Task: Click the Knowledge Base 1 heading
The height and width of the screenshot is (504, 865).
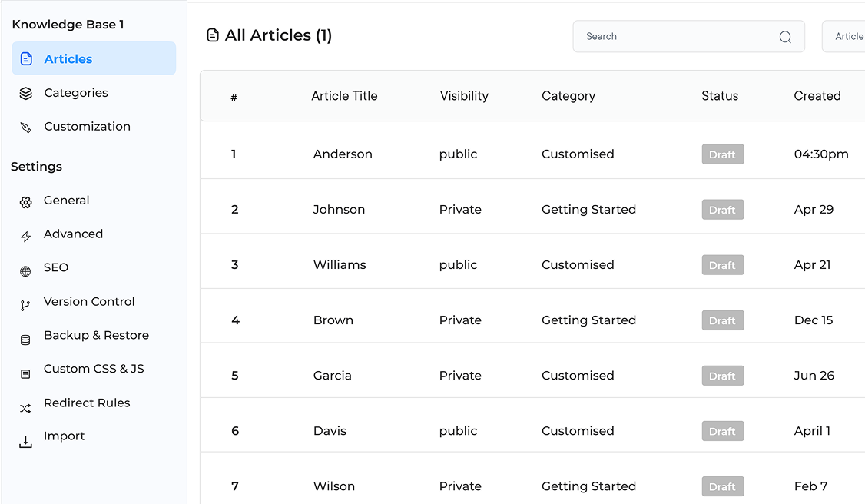Action: pos(68,25)
